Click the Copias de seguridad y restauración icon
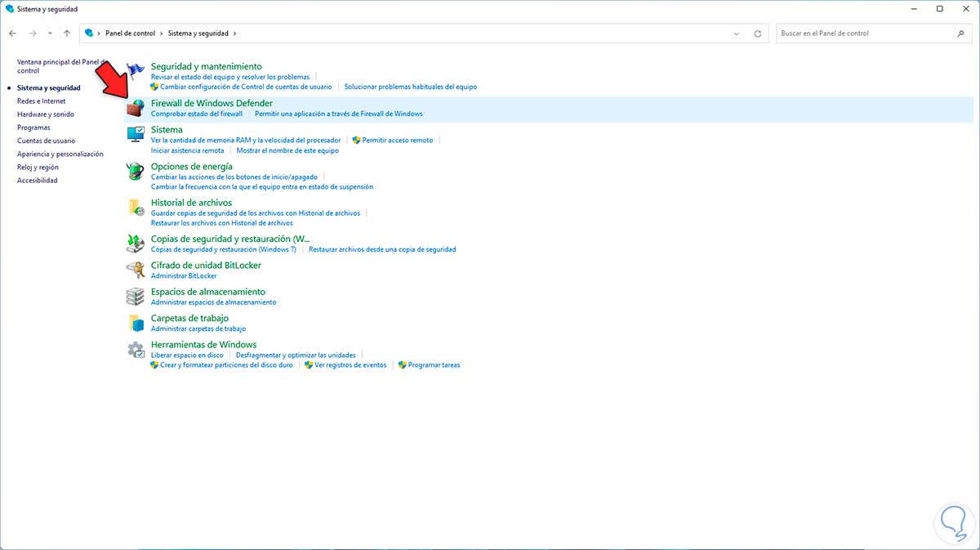980x550 pixels. pos(136,244)
